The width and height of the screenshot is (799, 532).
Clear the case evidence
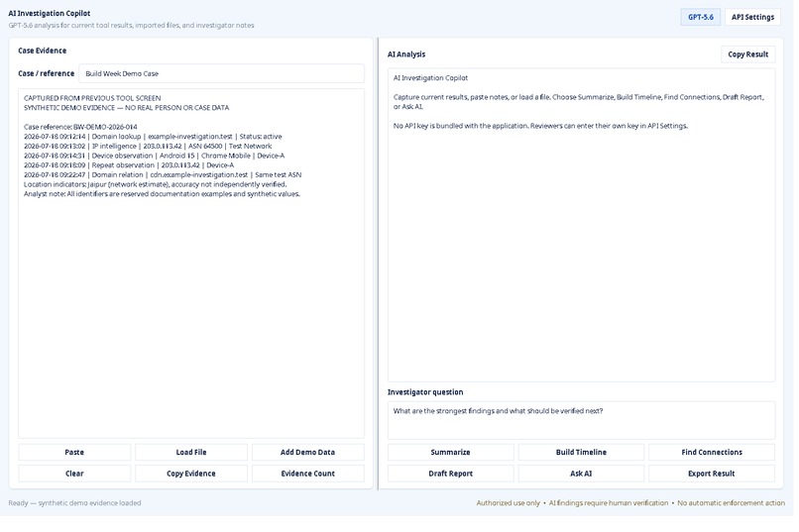[x=74, y=474]
